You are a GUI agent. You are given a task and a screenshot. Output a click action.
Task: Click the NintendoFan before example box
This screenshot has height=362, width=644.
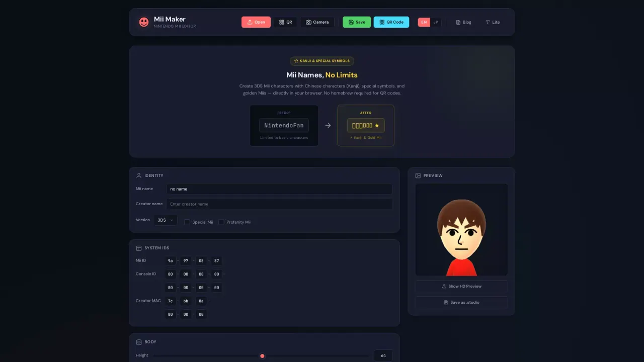coord(284,125)
